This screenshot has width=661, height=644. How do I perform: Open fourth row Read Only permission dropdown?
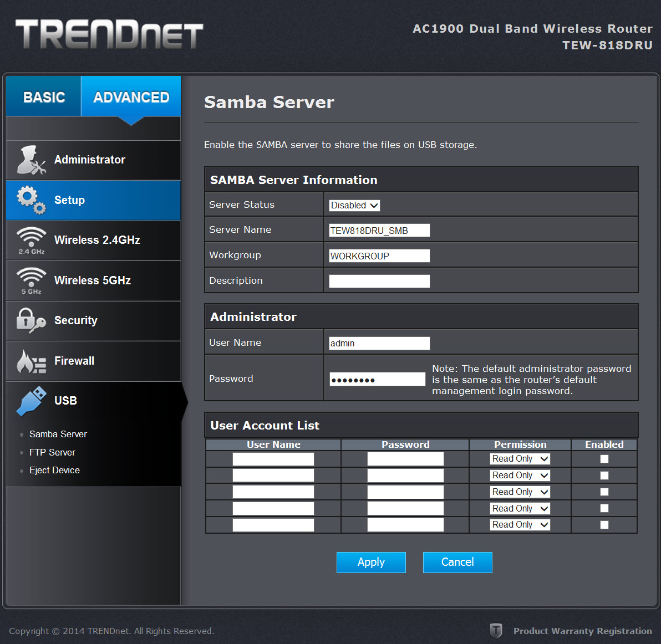[x=520, y=508]
